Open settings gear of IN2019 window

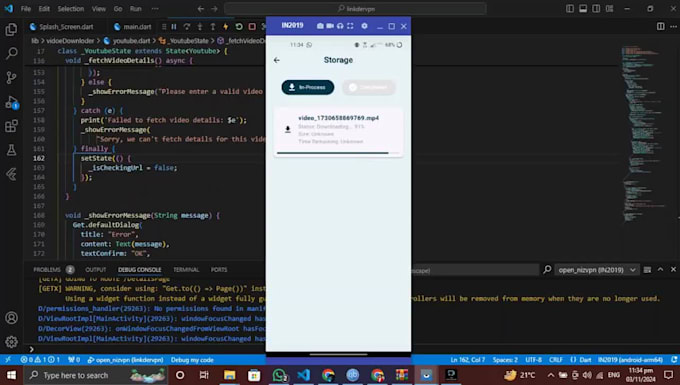(x=364, y=26)
